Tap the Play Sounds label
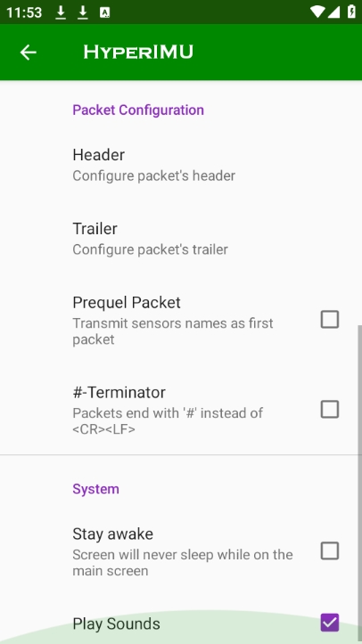The height and width of the screenshot is (644, 362). click(x=116, y=624)
